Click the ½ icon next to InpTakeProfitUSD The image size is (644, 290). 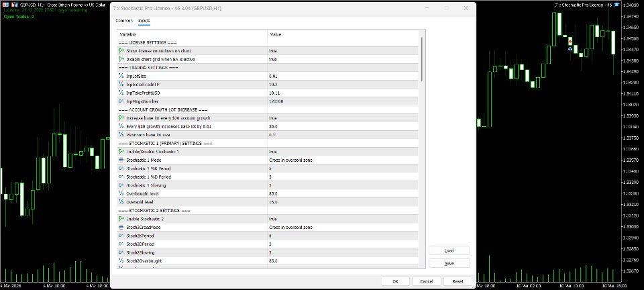coord(121,93)
